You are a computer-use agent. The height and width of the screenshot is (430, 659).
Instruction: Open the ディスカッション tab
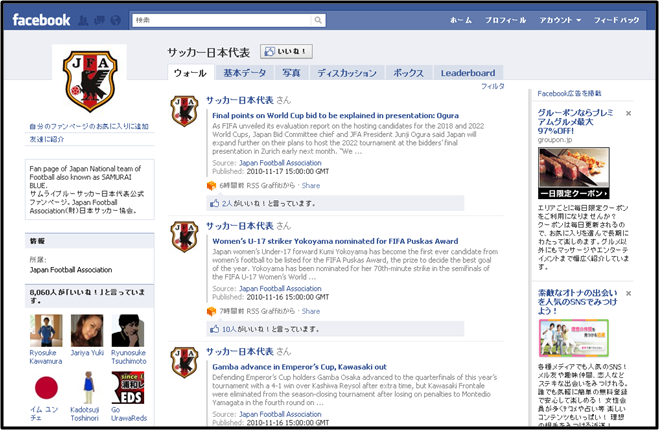pyautogui.click(x=347, y=73)
